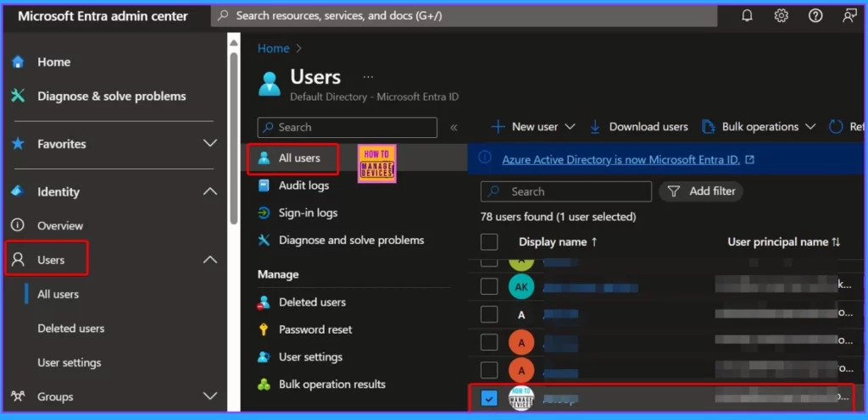The image size is (868, 420).
Task: Sort by User principal name column
Action: click(784, 242)
